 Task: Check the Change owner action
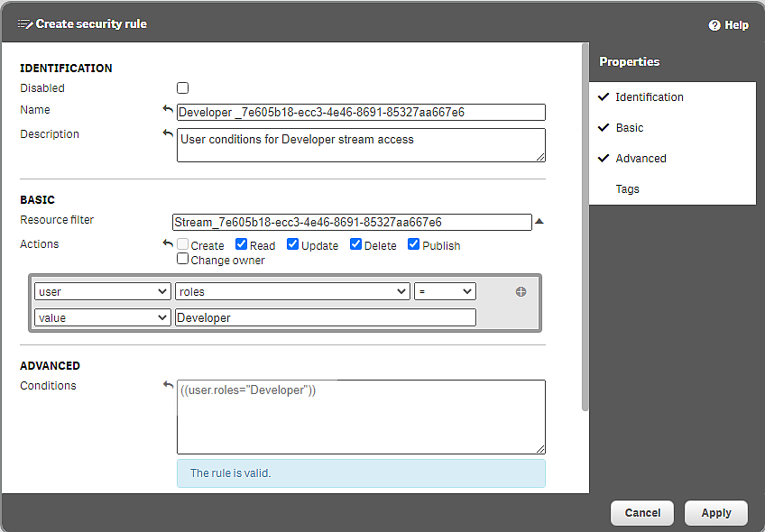182,259
